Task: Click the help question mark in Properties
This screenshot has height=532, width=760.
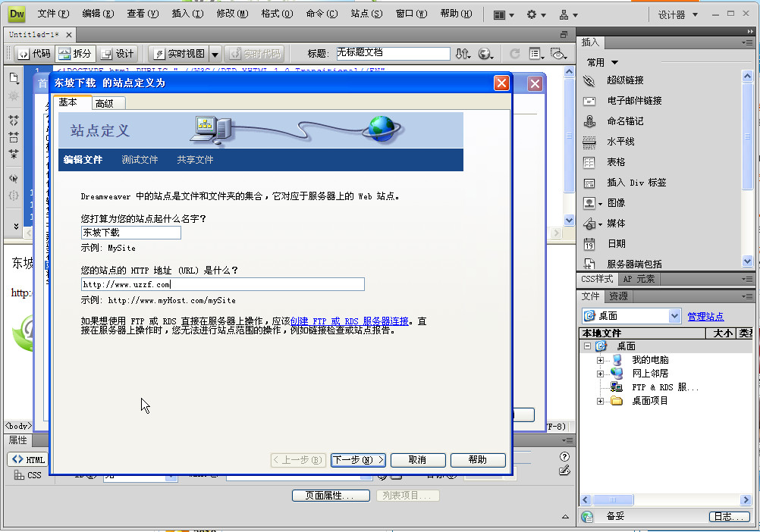Action: [564, 456]
